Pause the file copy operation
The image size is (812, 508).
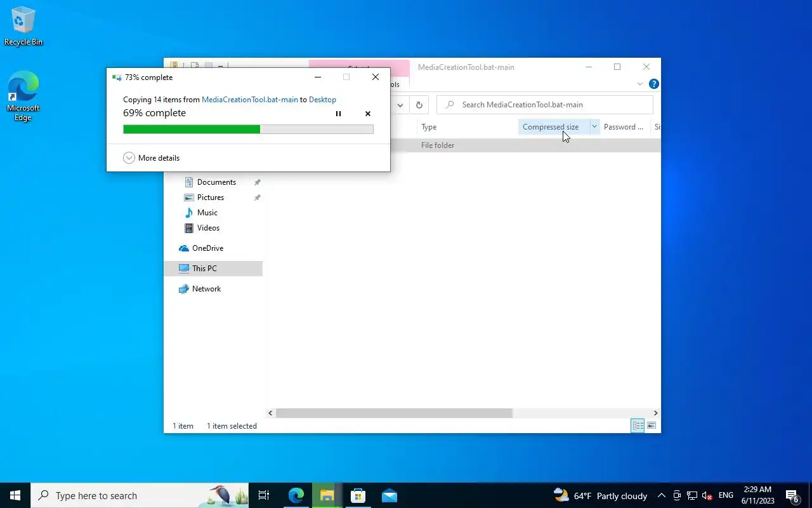tap(338, 114)
